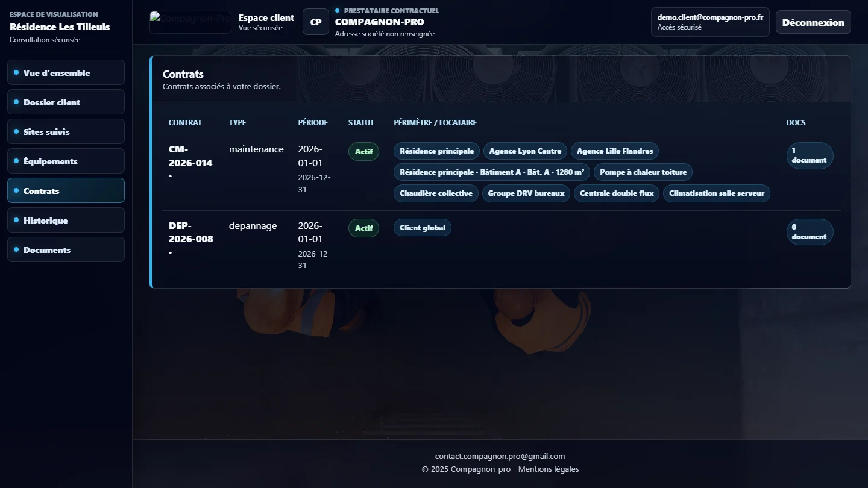The image size is (868, 488).
Task: Click contact.compagnon.pro@gmail.com email link
Action: (x=500, y=456)
